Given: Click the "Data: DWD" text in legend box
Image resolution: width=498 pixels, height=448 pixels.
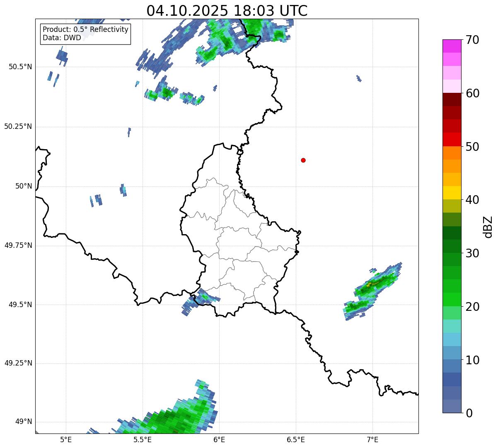Looking at the screenshot, I should pos(62,38).
